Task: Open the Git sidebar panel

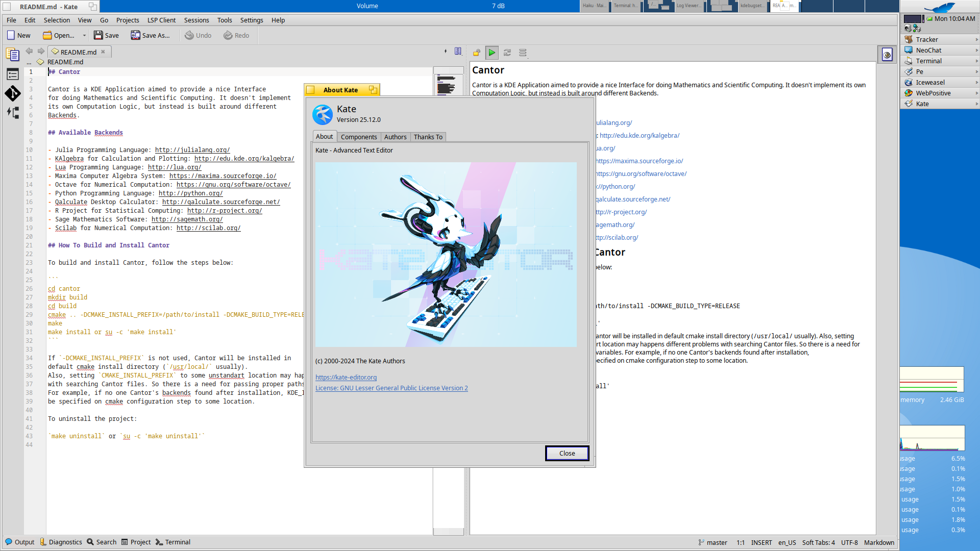Action: [x=13, y=93]
